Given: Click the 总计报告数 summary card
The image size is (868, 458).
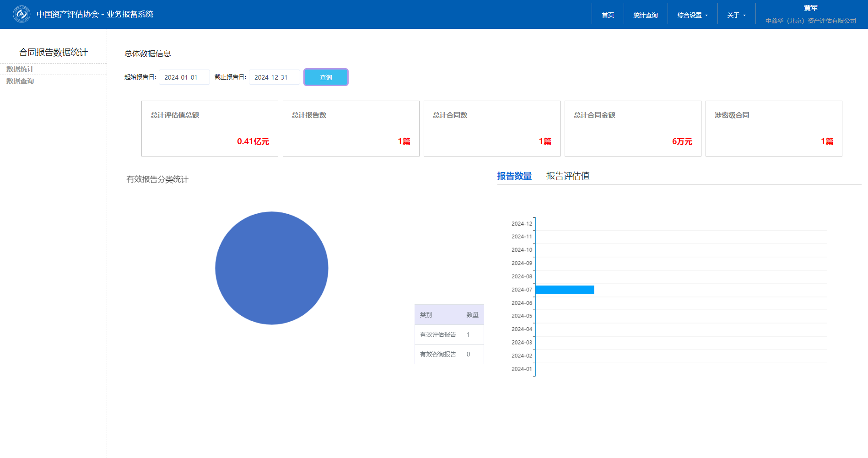Looking at the screenshot, I should 351,129.
